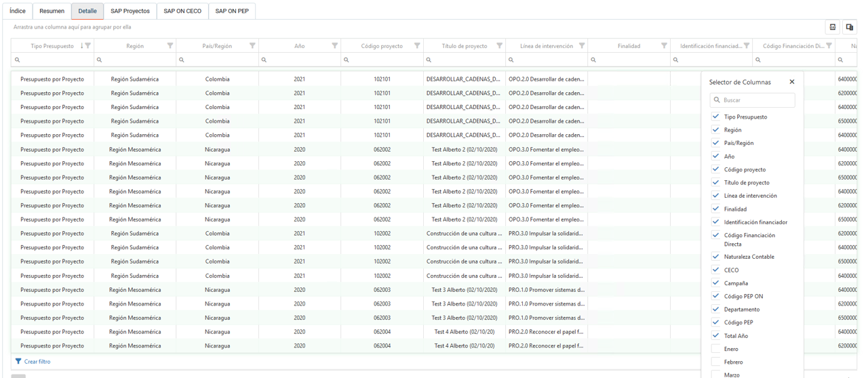Open filter for Código Financiación Directa column
Viewport: 868px width, 378px height.
(x=829, y=46)
